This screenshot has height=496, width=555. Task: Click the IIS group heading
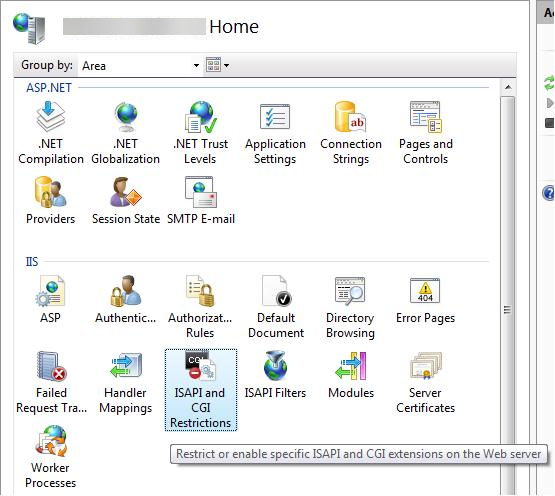tap(32, 262)
